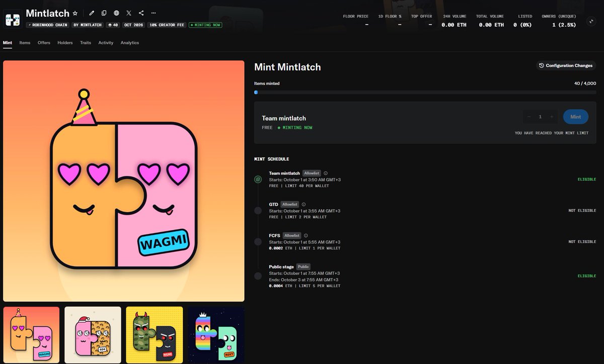Open the collection website globe icon
The image size is (604, 364).
(x=116, y=13)
